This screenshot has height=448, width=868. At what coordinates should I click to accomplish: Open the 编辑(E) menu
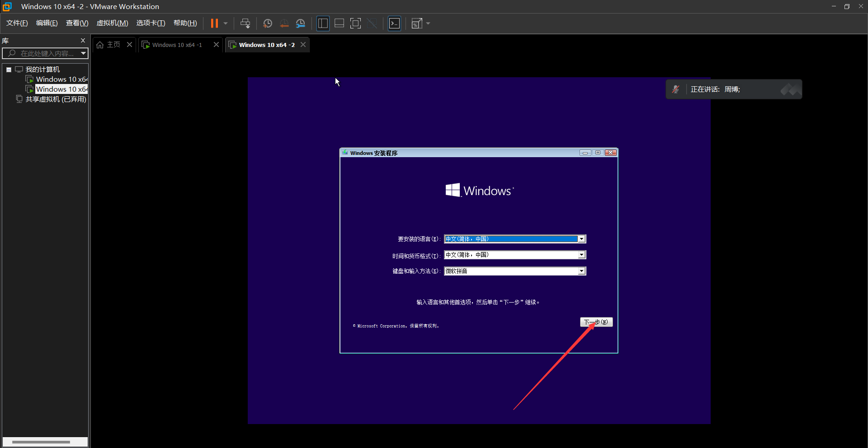tap(47, 23)
